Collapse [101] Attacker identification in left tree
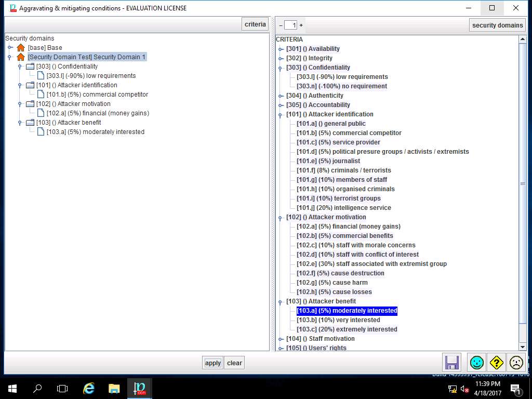The width and height of the screenshot is (532, 399). tap(20, 85)
